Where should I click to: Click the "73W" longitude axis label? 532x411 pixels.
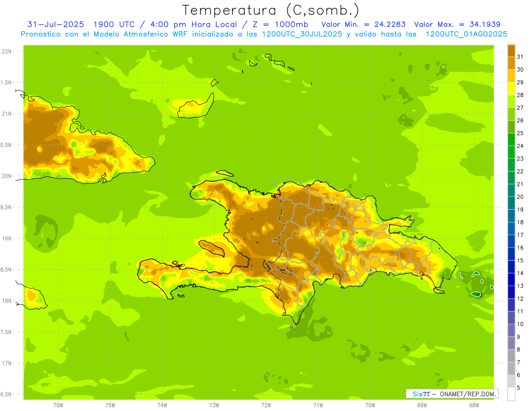(x=214, y=405)
